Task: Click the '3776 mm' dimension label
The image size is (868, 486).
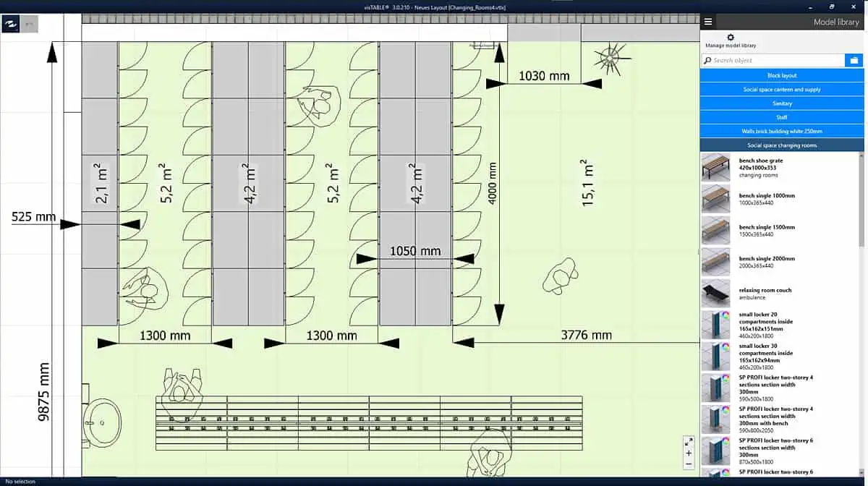Action: [586, 334]
